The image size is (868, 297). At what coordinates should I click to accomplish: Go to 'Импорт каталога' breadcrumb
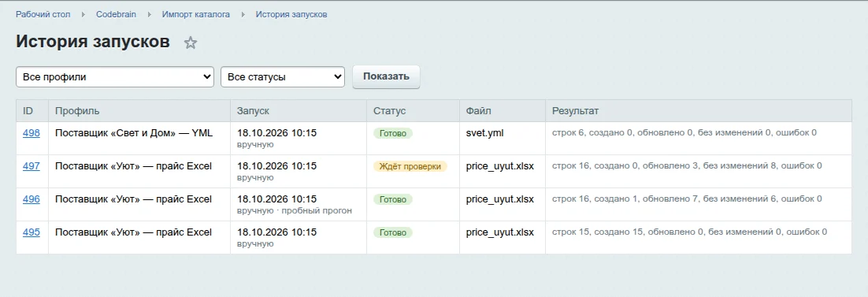196,14
